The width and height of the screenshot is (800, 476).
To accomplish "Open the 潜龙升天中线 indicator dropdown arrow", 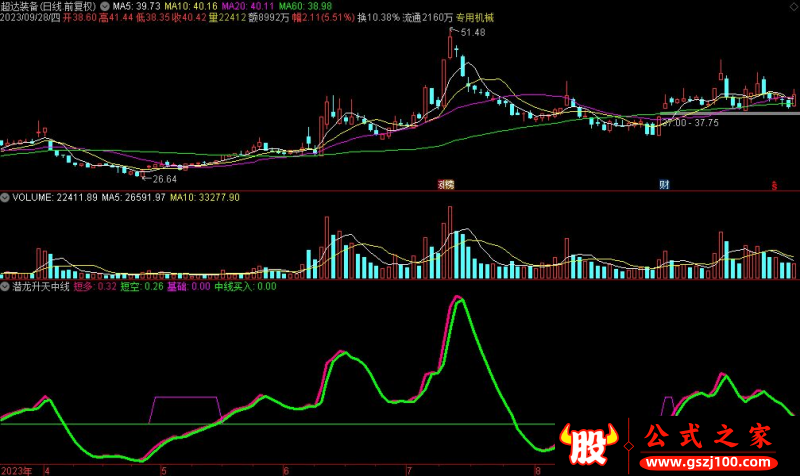I will [x=5, y=287].
